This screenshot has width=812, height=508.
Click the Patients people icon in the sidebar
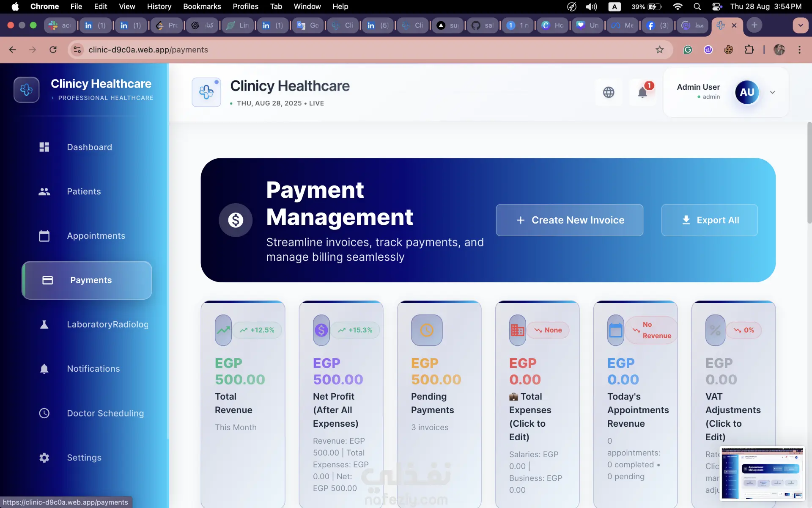point(44,191)
